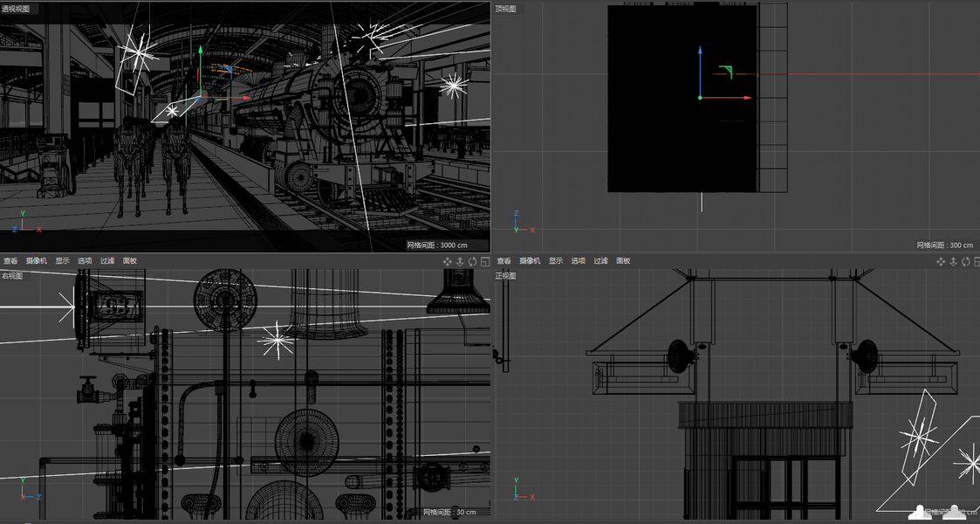Select the framed area light star in perspective view
Screen dimensions: 980x524
(x=139, y=55)
